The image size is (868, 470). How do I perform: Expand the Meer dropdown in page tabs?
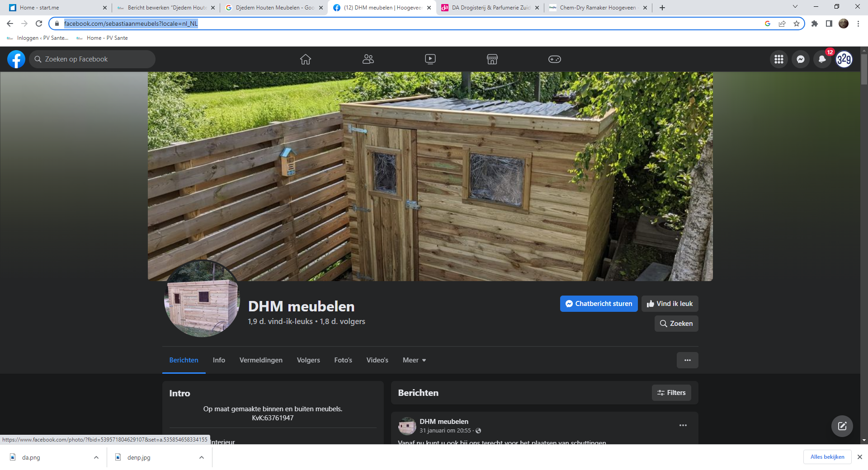point(414,360)
